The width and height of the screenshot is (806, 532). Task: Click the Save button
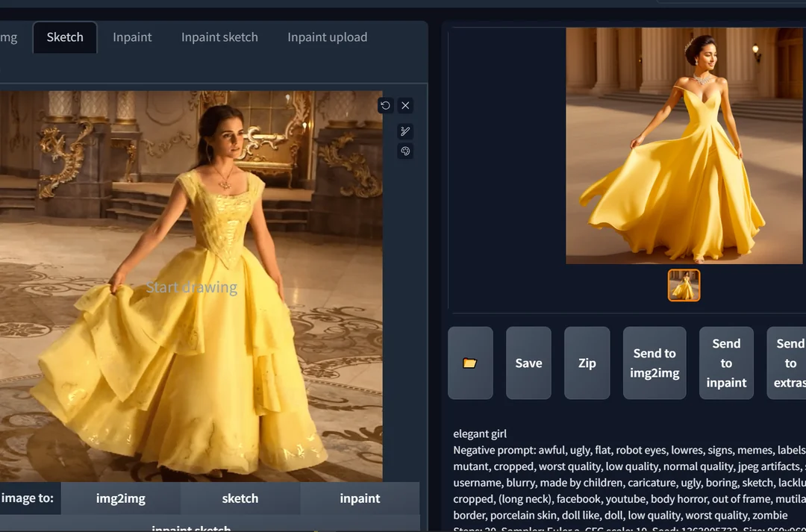(528, 363)
